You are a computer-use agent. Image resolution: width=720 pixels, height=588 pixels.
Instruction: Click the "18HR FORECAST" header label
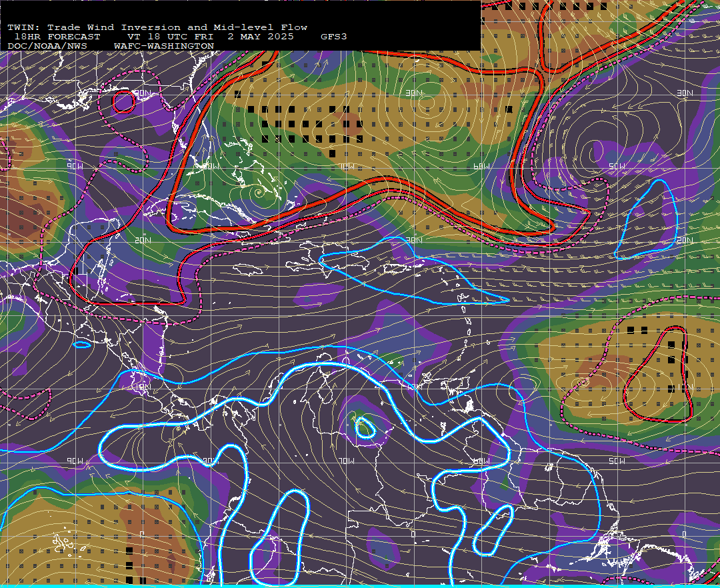click(x=57, y=37)
